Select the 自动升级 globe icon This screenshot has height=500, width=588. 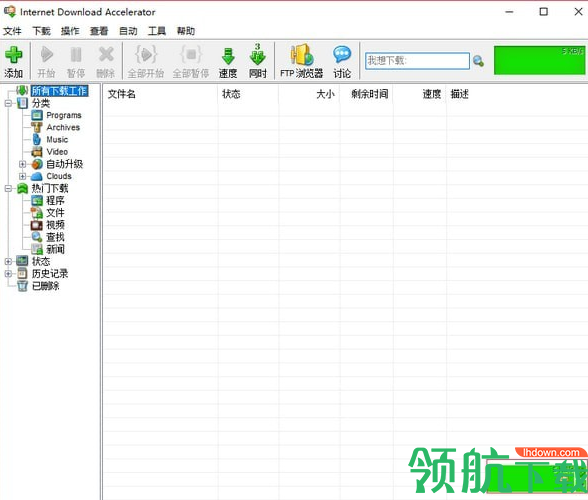(37, 164)
